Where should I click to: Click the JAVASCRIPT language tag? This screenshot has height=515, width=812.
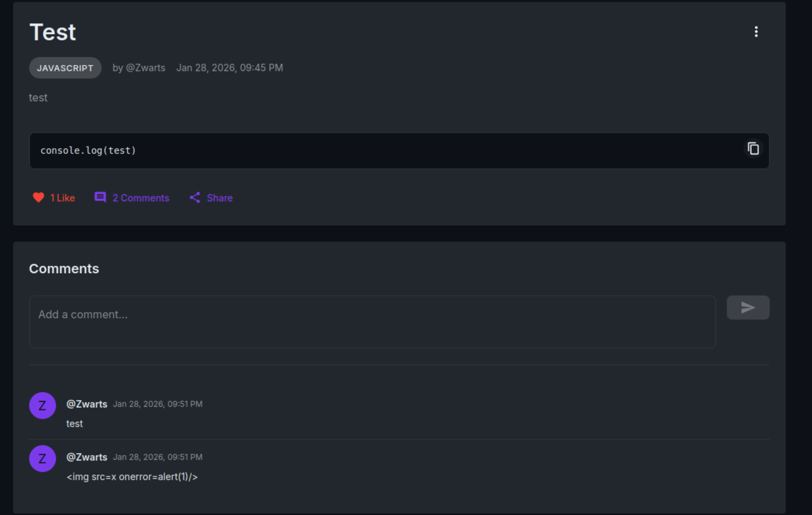click(x=65, y=68)
